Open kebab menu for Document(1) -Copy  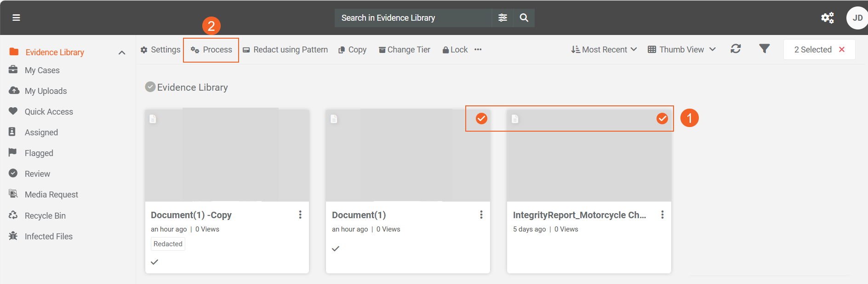(300, 214)
